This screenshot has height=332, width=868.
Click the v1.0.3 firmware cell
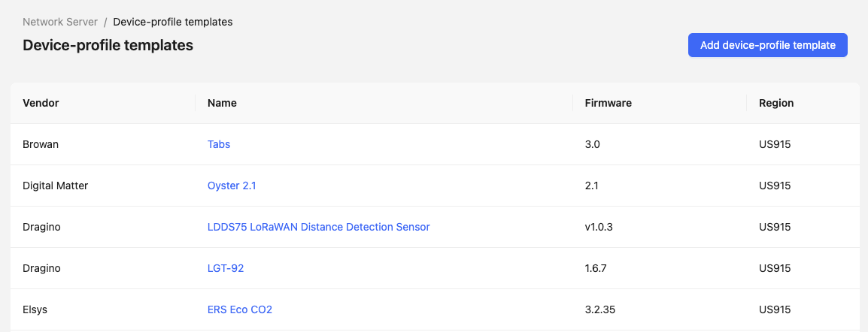[x=599, y=227]
